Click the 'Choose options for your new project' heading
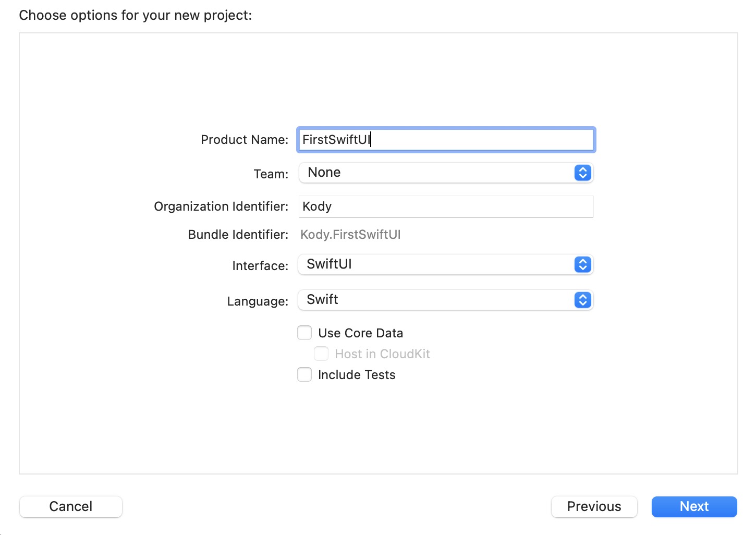Image resolution: width=756 pixels, height=535 pixels. (136, 15)
